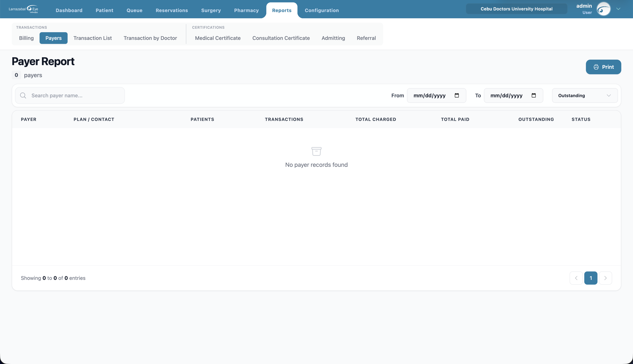Click the search magnifier icon
The image size is (633, 364).
pos(23,95)
